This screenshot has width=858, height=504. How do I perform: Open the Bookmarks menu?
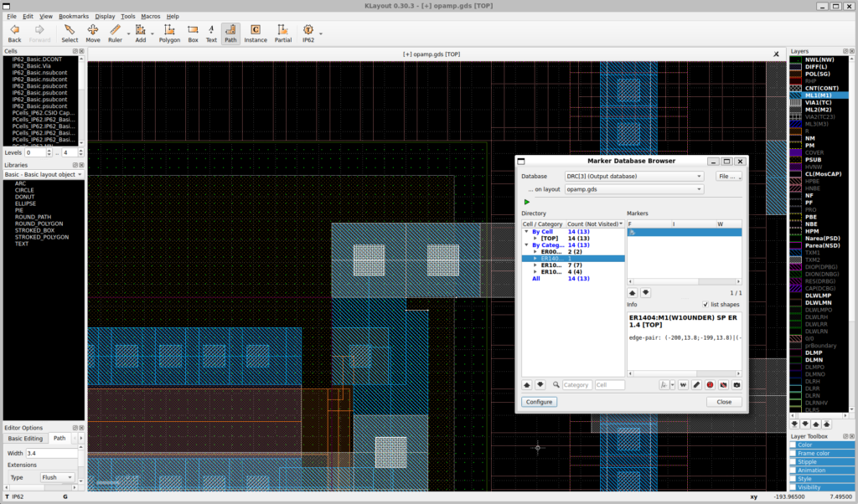pos(73,16)
